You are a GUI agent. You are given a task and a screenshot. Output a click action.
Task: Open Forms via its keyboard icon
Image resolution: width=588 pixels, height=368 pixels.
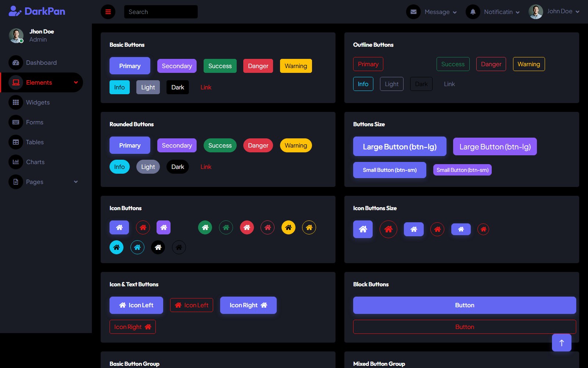coord(16,122)
